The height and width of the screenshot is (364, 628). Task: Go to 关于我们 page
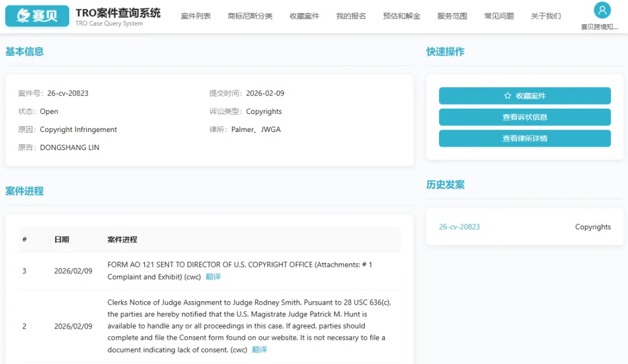tap(546, 16)
